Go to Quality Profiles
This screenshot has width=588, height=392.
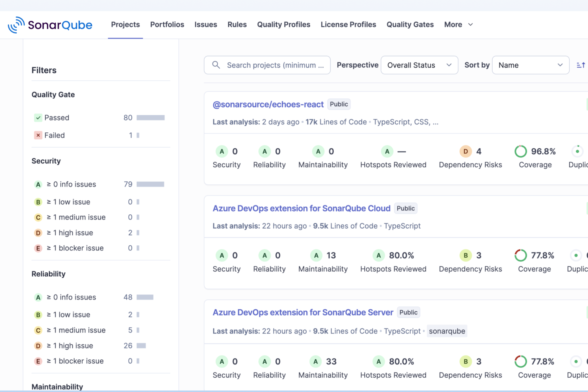pyautogui.click(x=284, y=25)
